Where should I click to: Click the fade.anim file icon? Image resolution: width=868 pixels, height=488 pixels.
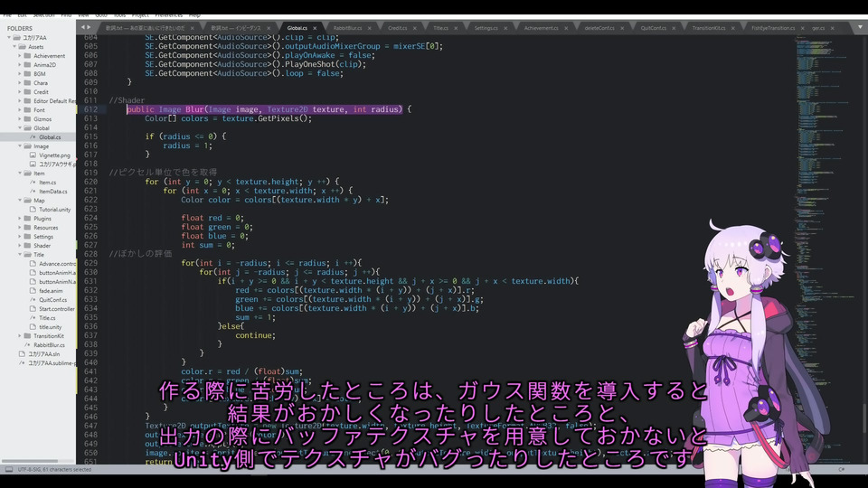[33, 290]
